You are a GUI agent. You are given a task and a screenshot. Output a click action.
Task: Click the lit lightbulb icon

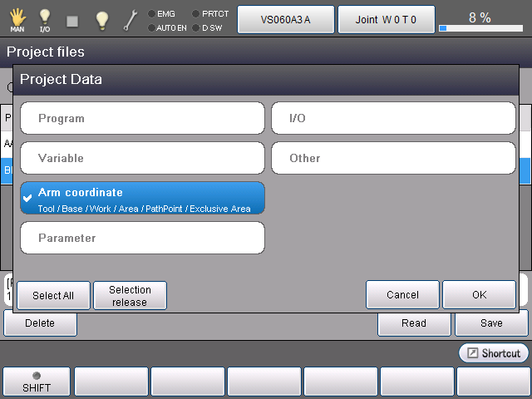[101, 19]
